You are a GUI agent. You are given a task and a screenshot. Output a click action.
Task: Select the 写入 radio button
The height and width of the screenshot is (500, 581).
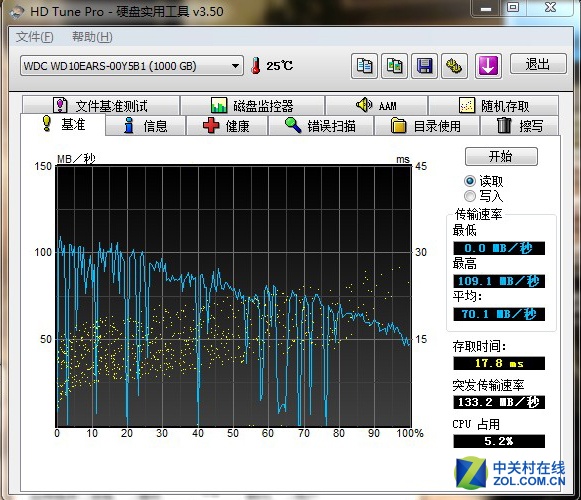tap(470, 195)
